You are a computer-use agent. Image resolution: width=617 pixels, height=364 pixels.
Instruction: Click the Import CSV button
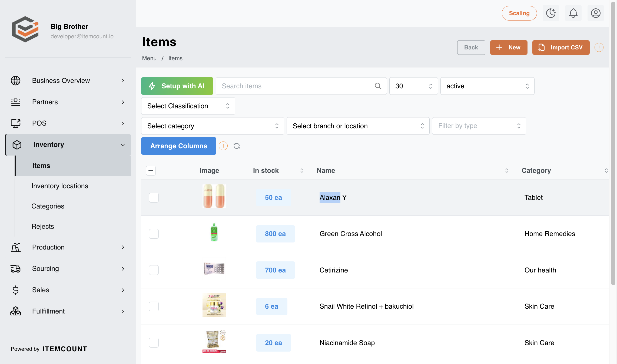(561, 48)
